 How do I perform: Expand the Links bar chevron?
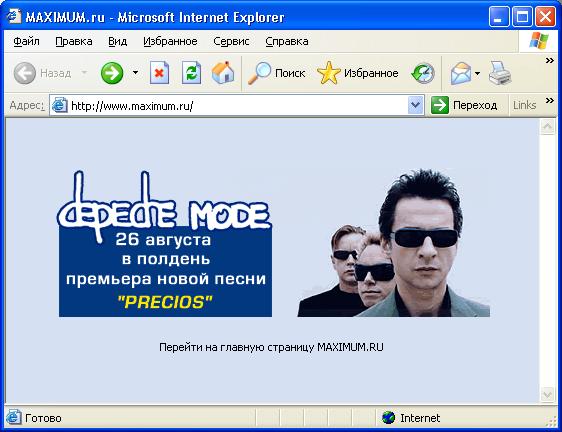click(x=549, y=100)
